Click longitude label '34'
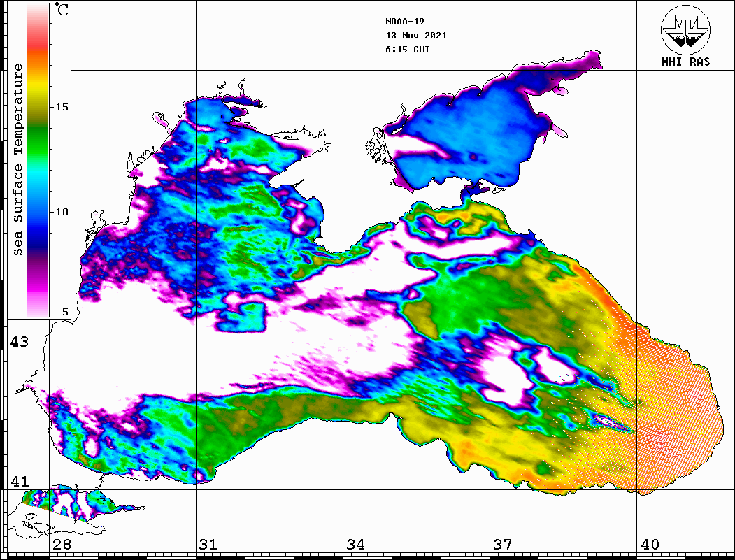Screen dimensions: 735x560 point(355,545)
